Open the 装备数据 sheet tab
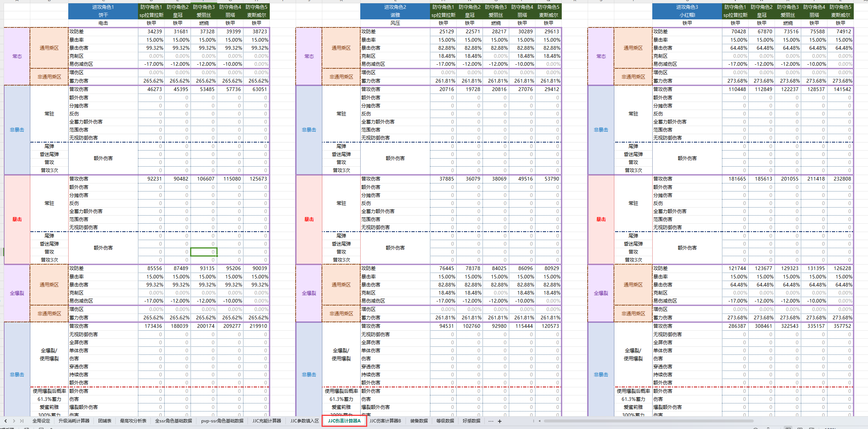868x429 pixels. (x=419, y=421)
